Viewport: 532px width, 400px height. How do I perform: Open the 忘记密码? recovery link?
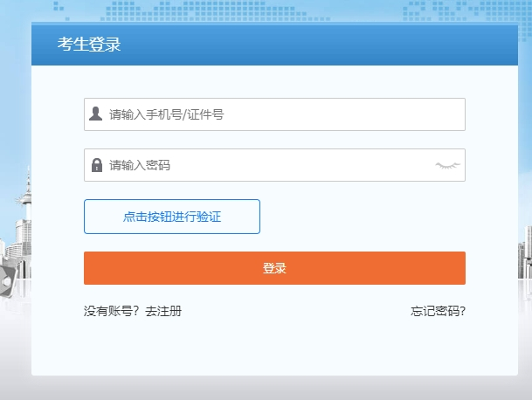tap(438, 311)
